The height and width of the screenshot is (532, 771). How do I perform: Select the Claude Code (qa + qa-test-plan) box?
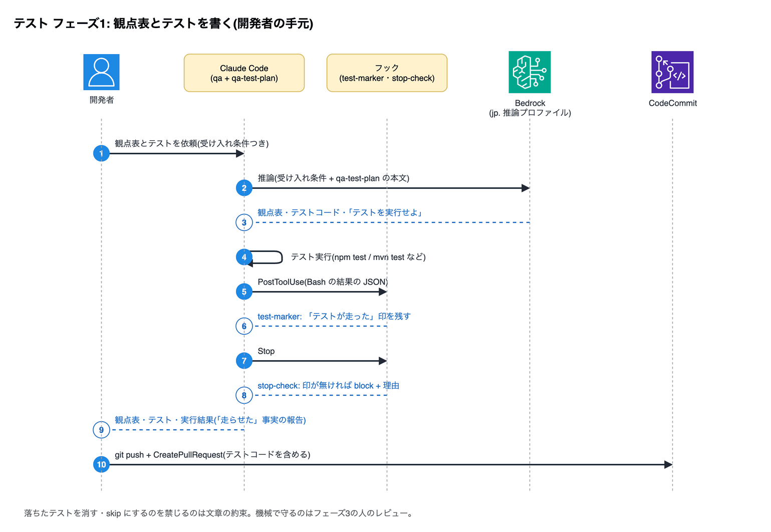244,73
